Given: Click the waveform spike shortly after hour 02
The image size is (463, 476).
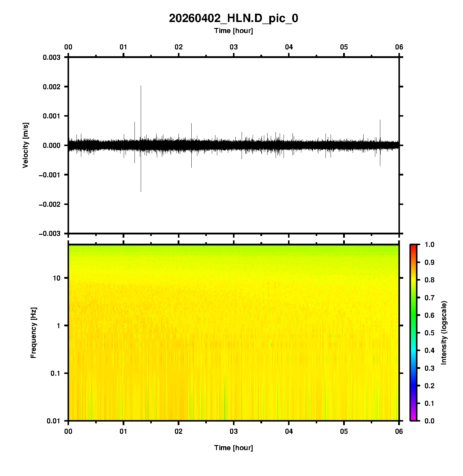Looking at the screenshot, I should point(191,124).
